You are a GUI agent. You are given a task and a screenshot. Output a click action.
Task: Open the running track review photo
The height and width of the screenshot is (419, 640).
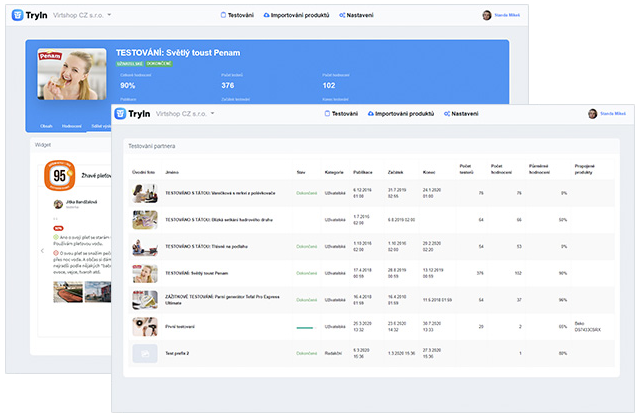point(68,292)
